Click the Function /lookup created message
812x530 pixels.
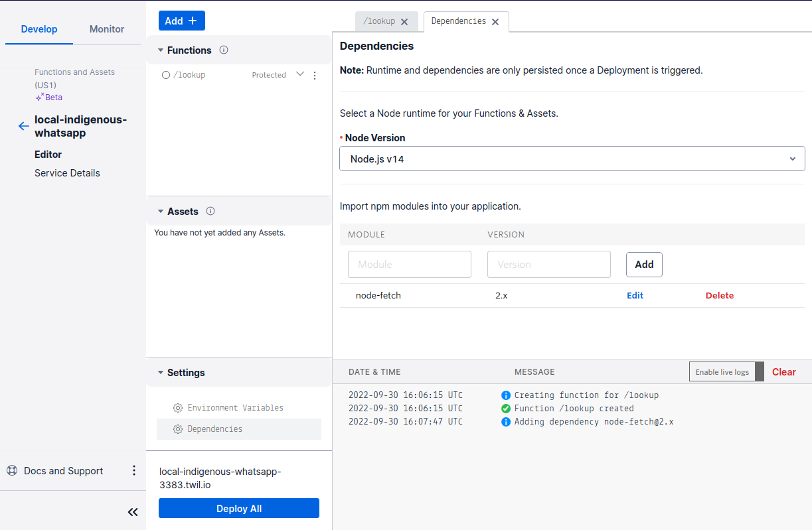coord(574,409)
